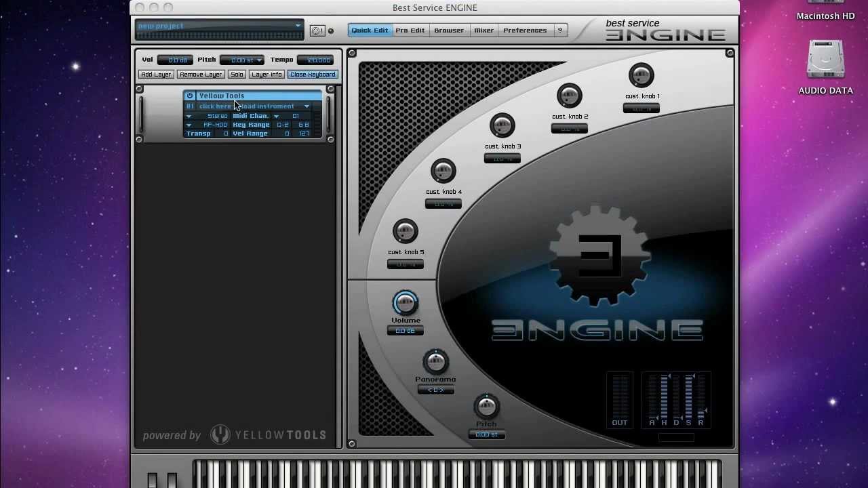The width and height of the screenshot is (868, 488).
Task: Click the cust. knob 5 dial
Action: (406, 231)
